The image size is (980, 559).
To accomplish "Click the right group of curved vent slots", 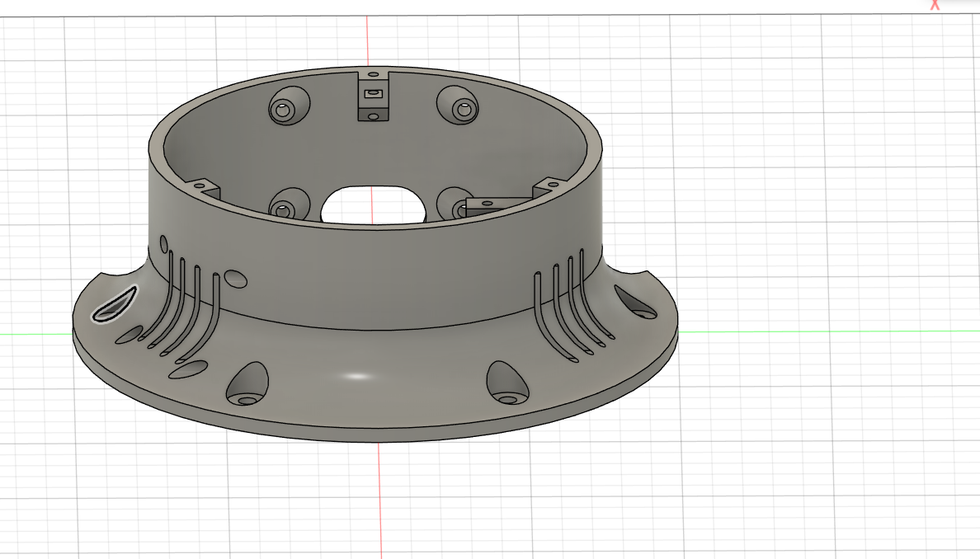I will 573,304.
